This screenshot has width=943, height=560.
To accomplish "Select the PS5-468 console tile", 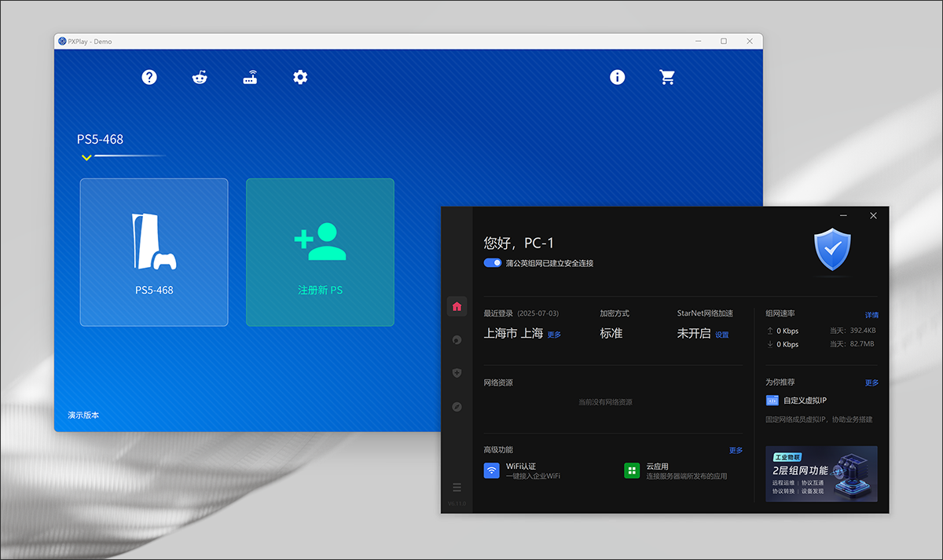I will 154,252.
